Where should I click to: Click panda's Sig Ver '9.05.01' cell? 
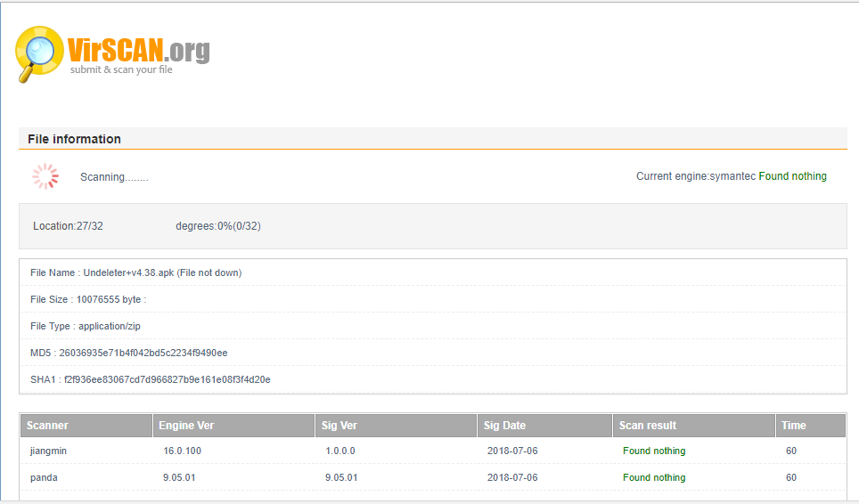(x=341, y=478)
